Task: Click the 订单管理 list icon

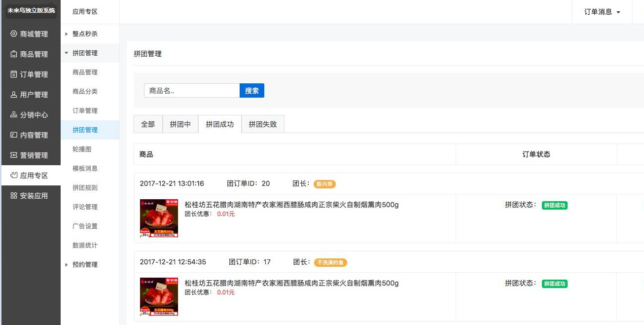Action: point(14,74)
